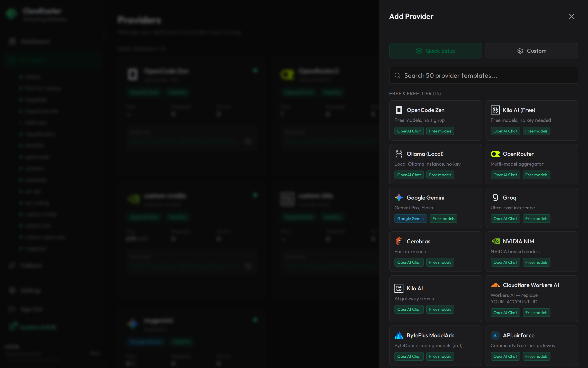Screen dimensions: 588x368
Task: Click the FREE & FREE-TIER (14) heading
Action: point(415,93)
